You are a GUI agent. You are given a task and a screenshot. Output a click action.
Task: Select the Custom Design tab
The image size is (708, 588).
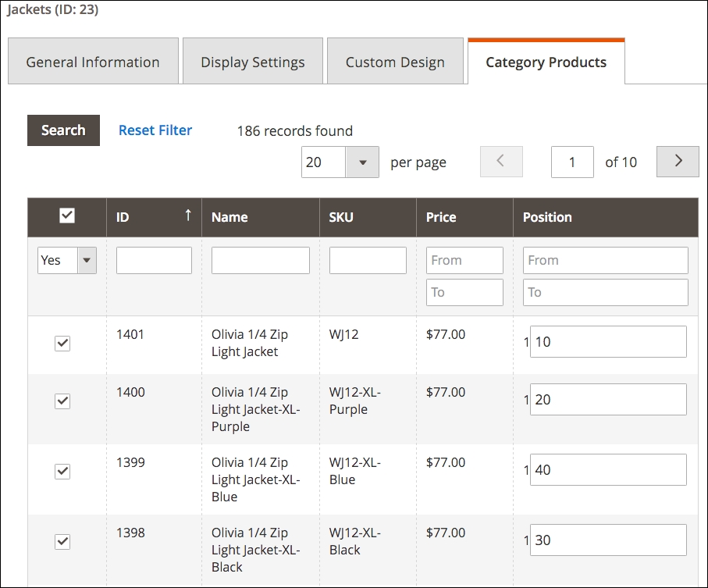(x=395, y=62)
